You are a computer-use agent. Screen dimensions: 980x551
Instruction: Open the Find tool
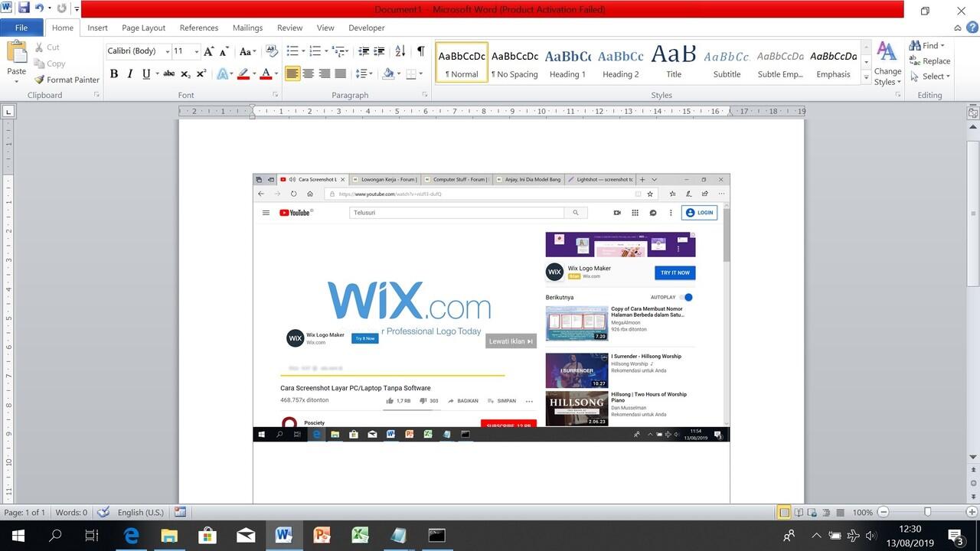pos(928,45)
